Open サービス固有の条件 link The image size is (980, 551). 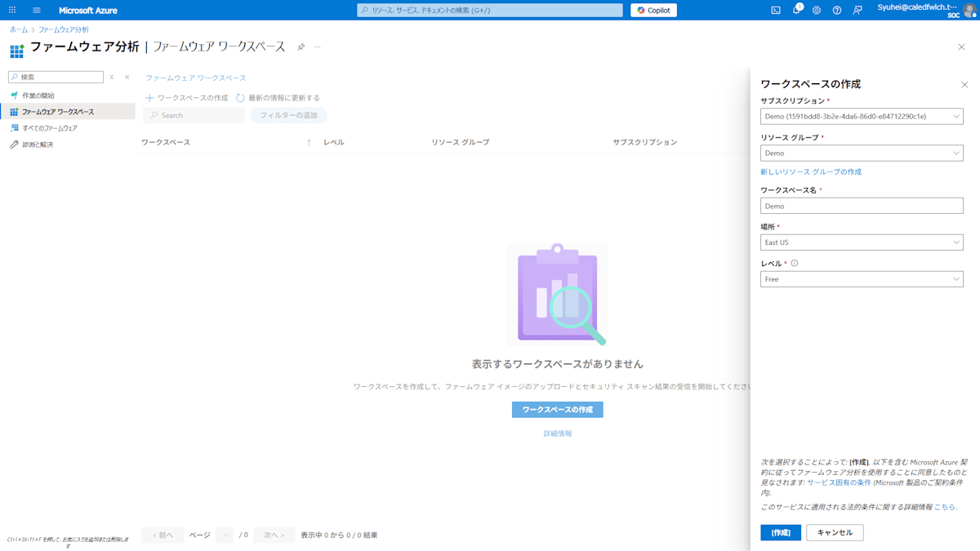(839, 482)
